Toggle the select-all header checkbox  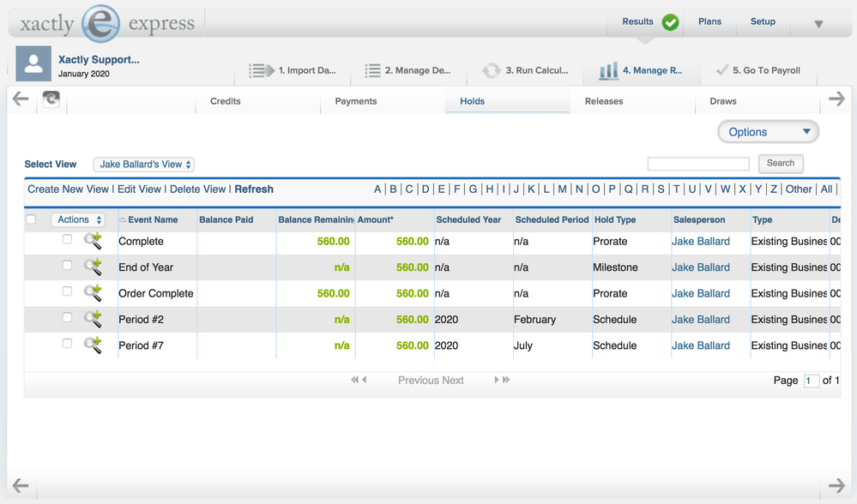pos(31,219)
